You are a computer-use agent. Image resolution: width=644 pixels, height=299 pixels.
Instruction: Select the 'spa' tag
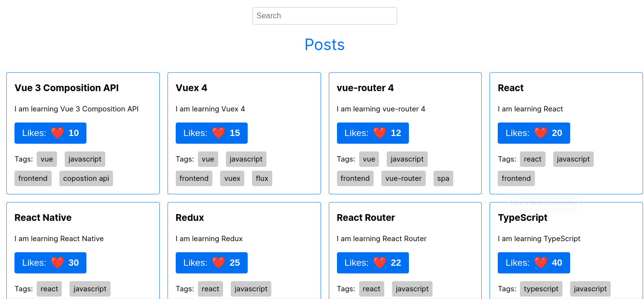pos(443,178)
